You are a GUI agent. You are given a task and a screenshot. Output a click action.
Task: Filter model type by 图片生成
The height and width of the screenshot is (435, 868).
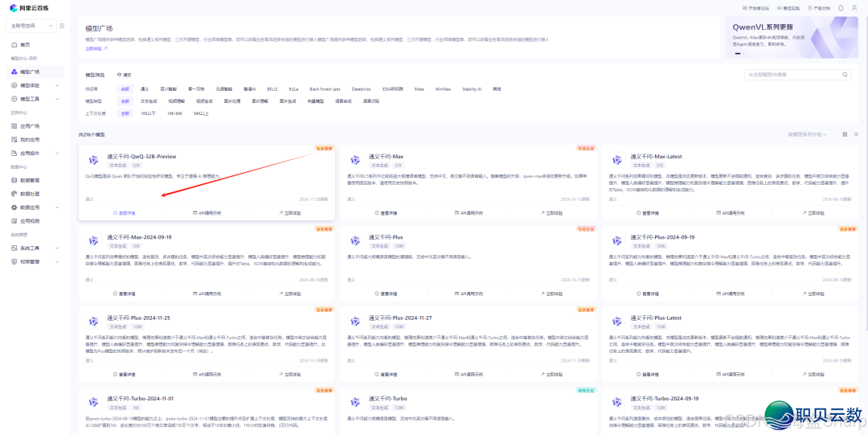point(288,101)
